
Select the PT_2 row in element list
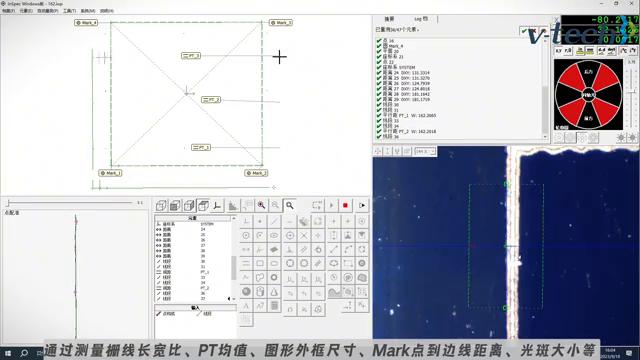tap(192, 288)
